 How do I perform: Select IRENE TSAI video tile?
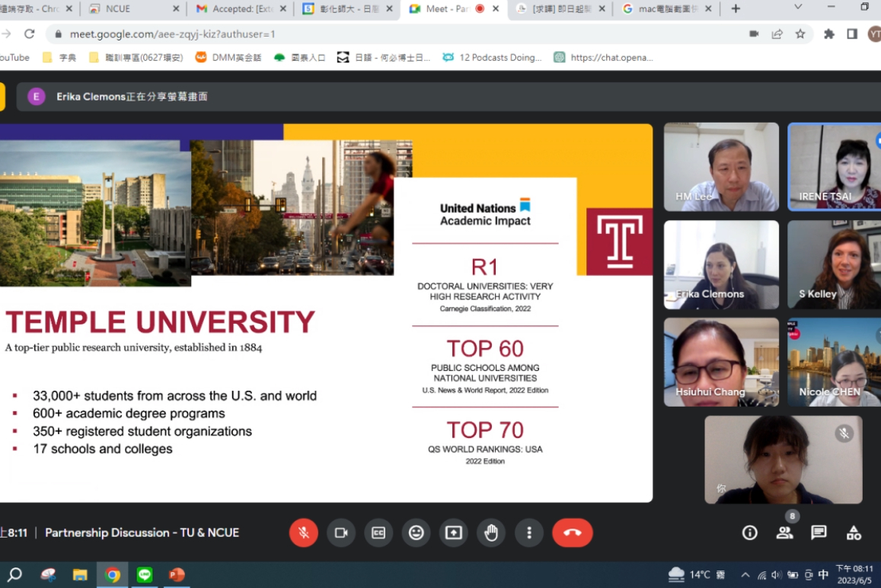(835, 167)
